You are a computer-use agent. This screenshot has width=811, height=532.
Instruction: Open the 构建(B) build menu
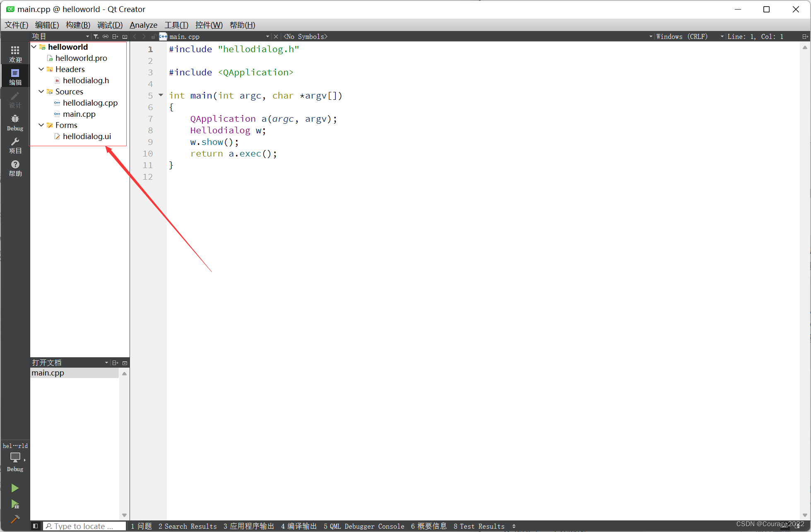78,25
